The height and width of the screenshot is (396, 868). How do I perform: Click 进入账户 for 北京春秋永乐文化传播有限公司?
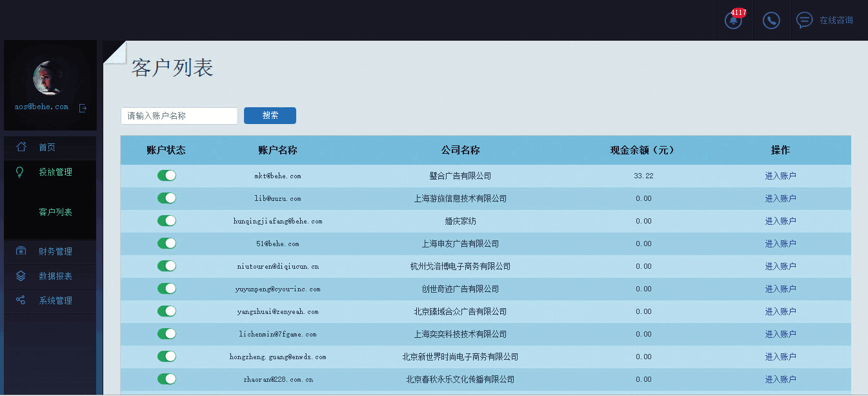click(x=781, y=379)
